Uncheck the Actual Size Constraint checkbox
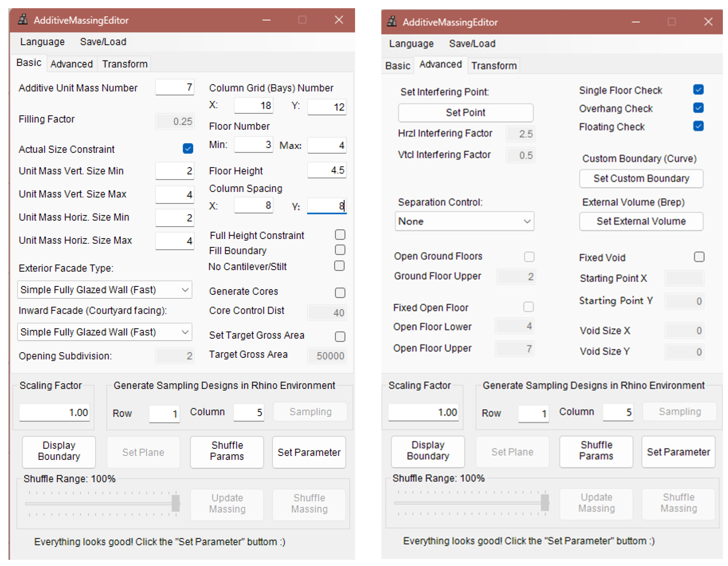 coord(188,149)
